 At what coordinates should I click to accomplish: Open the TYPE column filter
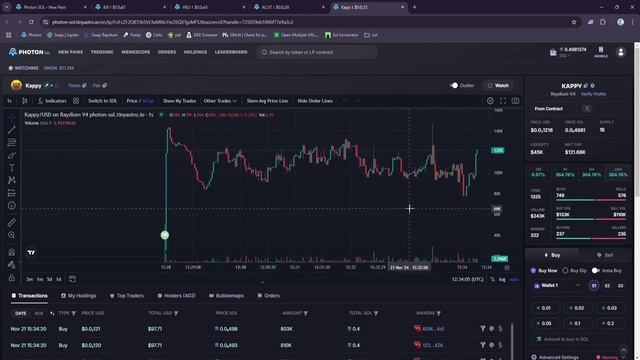[73, 313]
